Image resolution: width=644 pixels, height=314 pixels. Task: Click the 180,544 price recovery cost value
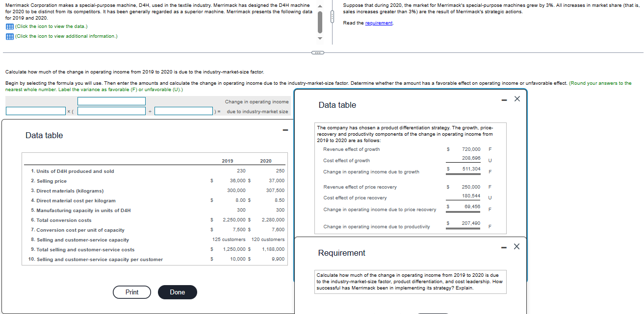(471, 196)
